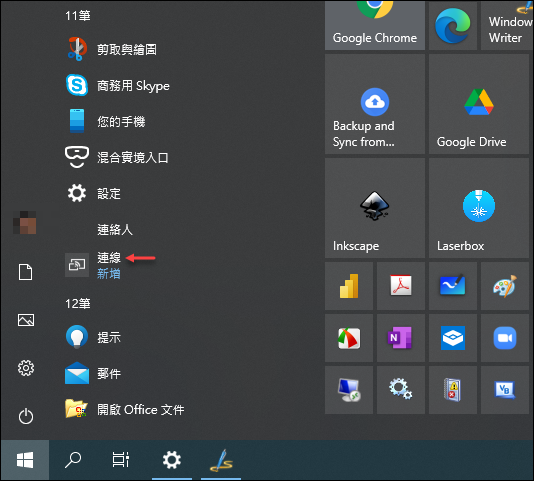
Task: Launch the Microsoft Edge tile
Action: coord(453,25)
